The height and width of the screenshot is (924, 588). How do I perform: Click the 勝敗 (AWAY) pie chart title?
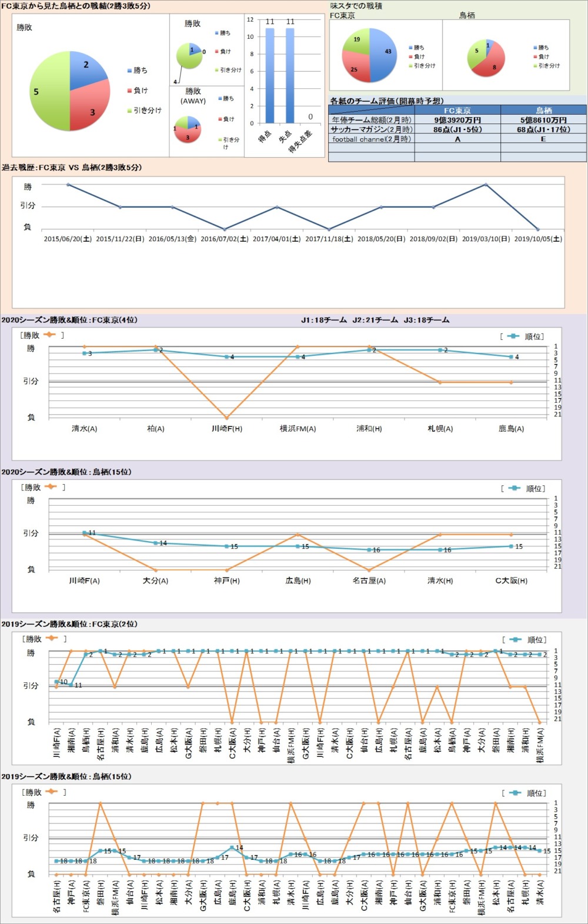[193, 96]
